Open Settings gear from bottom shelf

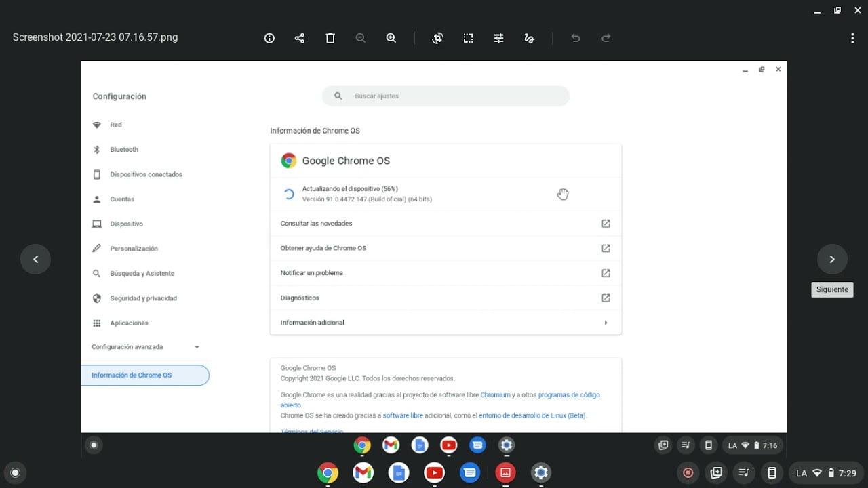pyautogui.click(x=540, y=473)
